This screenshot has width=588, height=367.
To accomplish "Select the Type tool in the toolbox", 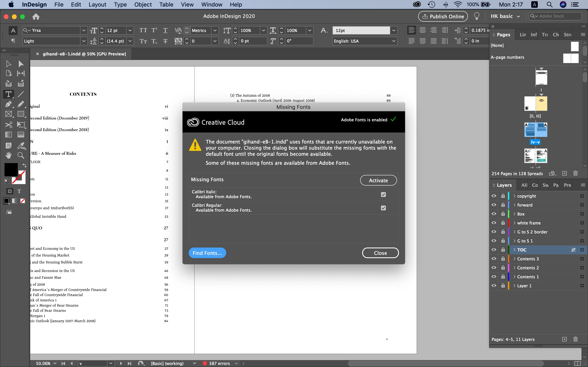I will pos(8,94).
